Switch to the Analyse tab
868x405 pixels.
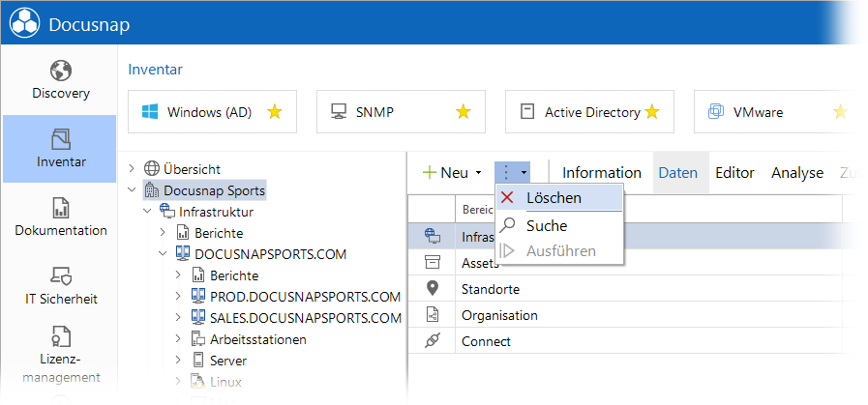797,173
